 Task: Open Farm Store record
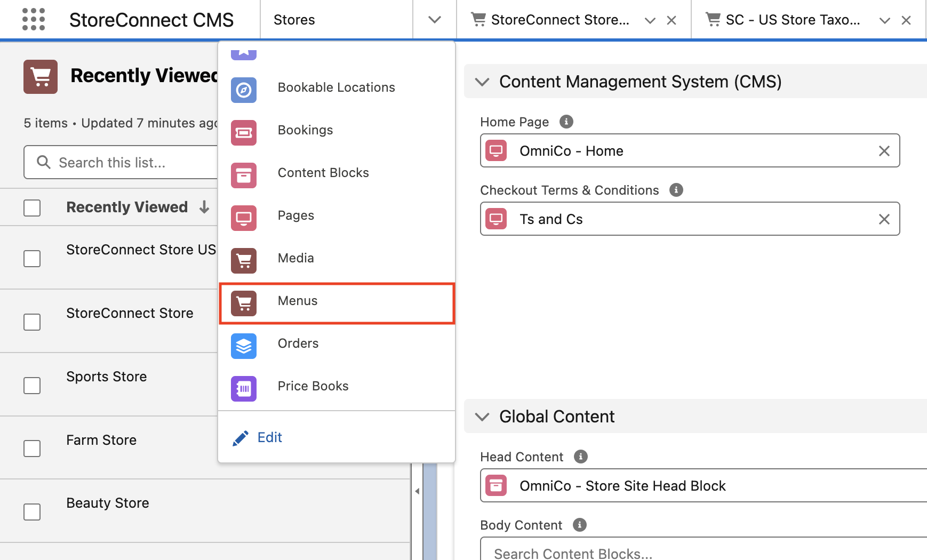[x=101, y=440]
